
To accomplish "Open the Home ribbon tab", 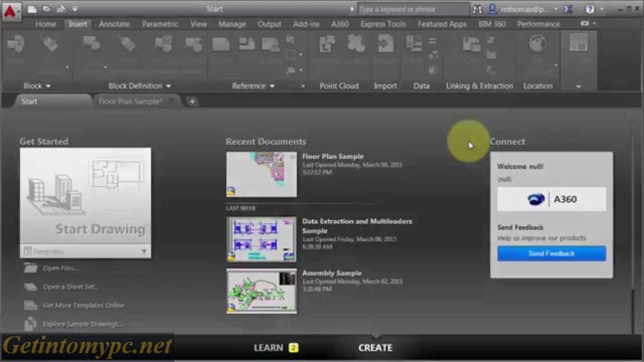I will [x=45, y=24].
